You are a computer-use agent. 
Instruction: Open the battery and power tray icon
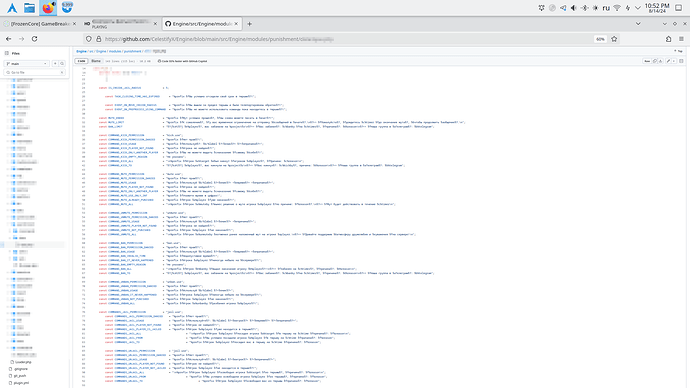pos(628,8)
